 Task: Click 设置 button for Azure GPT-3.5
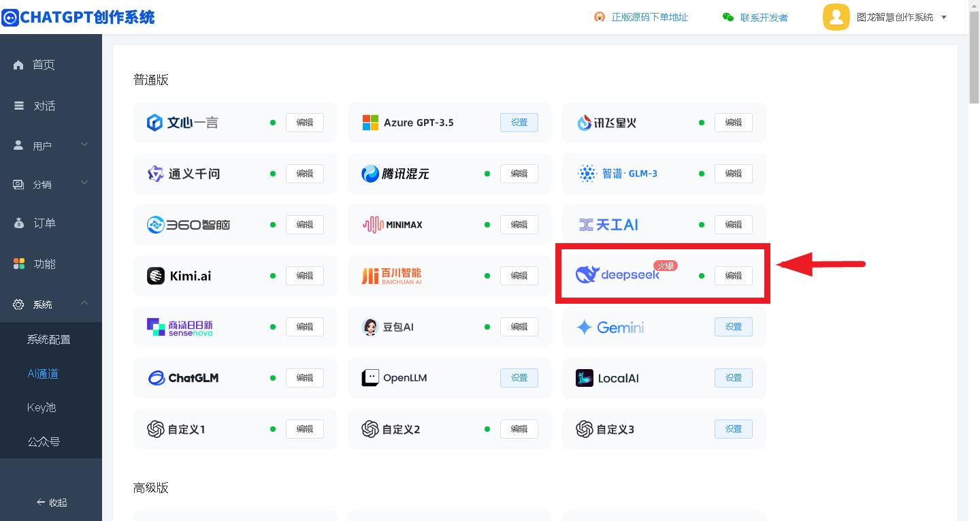[x=519, y=123]
